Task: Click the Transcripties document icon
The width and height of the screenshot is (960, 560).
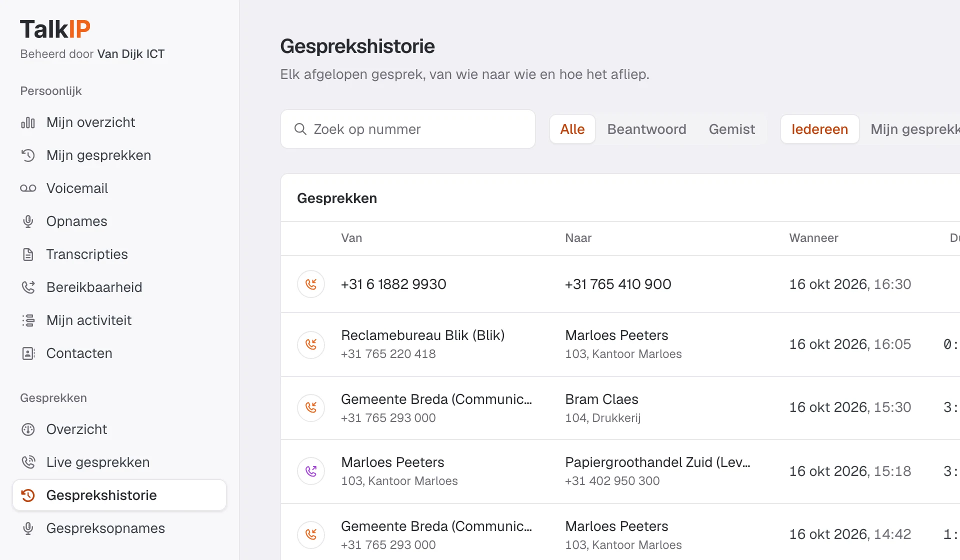Action: click(28, 254)
